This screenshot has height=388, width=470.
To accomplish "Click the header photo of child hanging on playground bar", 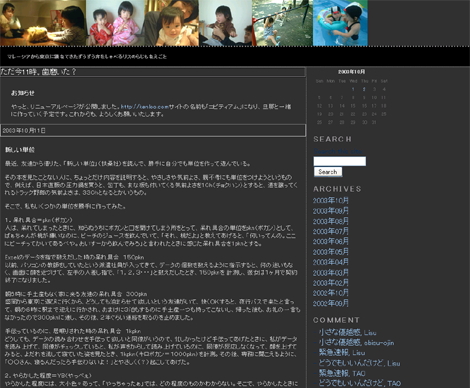I will pos(282,23).
